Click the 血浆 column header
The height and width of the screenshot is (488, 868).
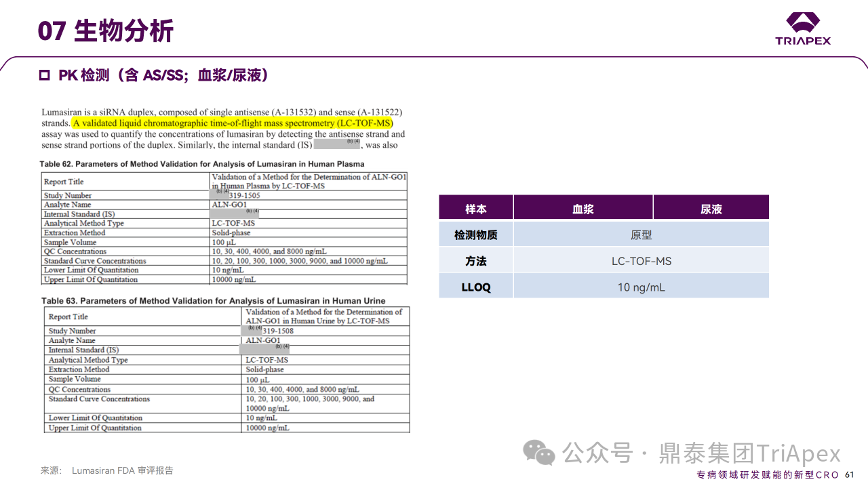coord(583,209)
